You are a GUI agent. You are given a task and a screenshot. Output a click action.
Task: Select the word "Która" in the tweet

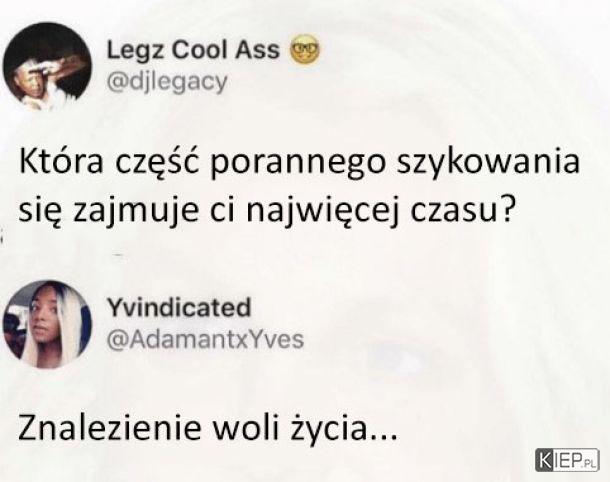(x=61, y=161)
